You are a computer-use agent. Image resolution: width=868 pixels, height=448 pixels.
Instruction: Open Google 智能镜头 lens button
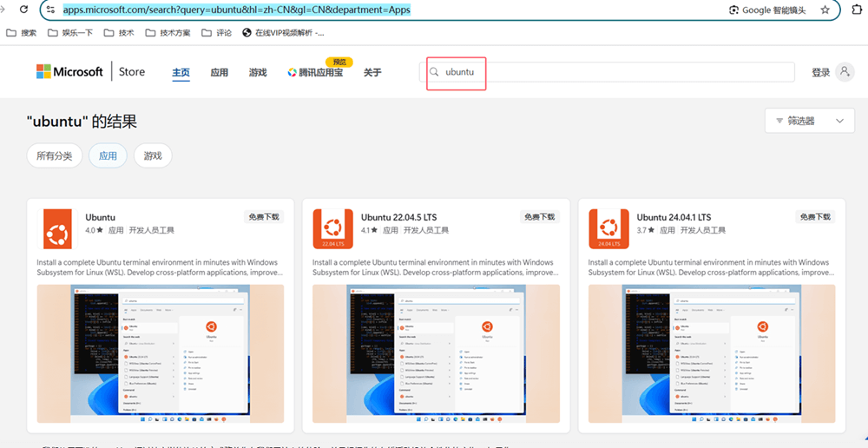(x=767, y=10)
